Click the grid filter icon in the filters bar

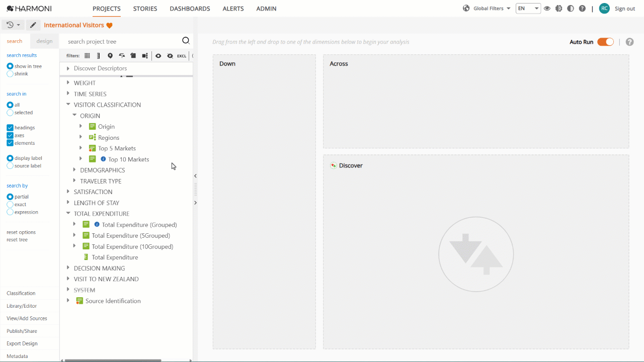click(x=87, y=56)
